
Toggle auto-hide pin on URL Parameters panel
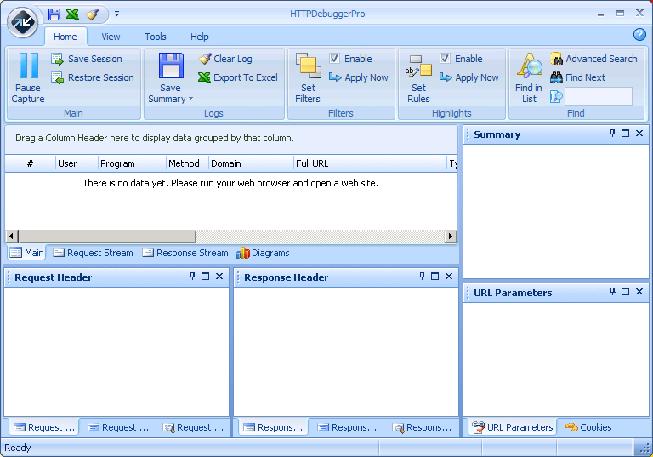point(612,291)
